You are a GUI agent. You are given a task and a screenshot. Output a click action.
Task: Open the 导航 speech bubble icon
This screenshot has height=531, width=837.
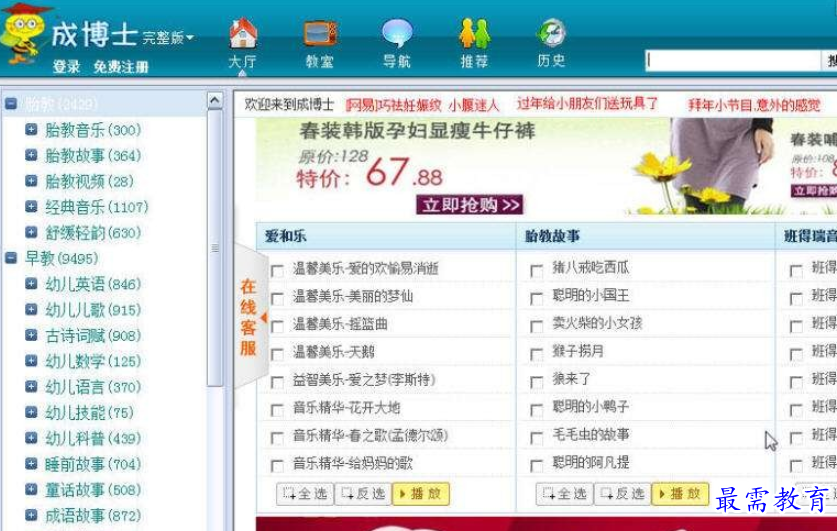[x=397, y=34]
